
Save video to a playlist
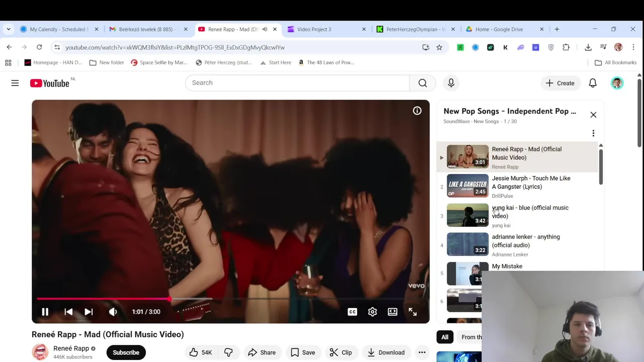point(302,352)
